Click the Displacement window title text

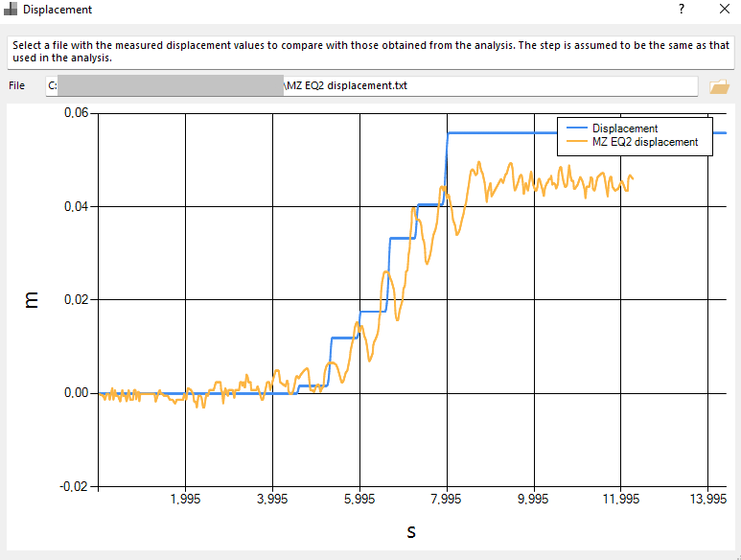pyautogui.click(x=58, y=10)
